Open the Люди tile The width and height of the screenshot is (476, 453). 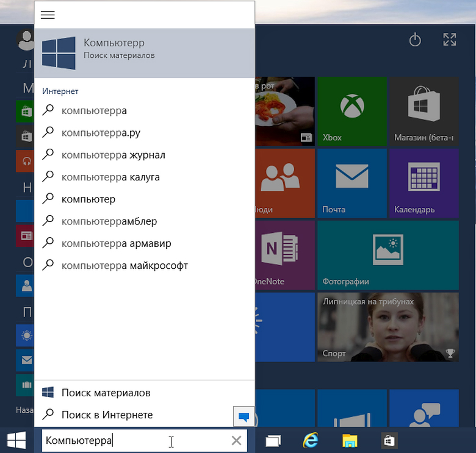[285, 183]
